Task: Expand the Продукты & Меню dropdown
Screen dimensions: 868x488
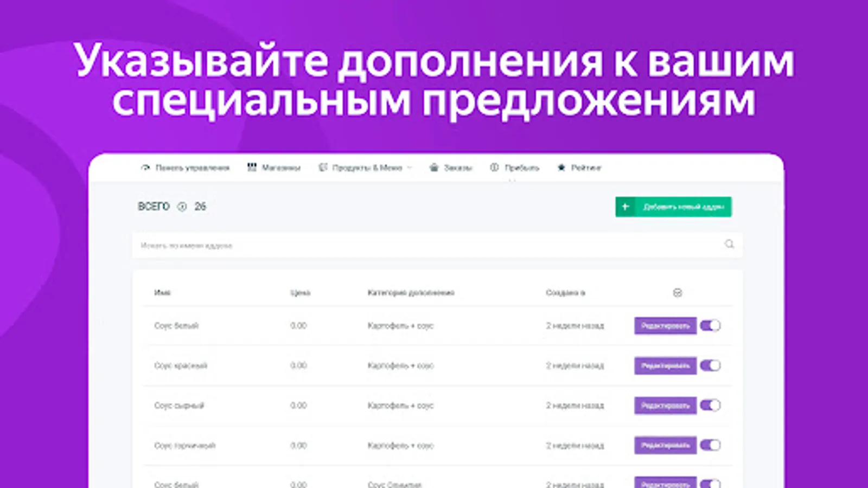Action: [366, 168]
